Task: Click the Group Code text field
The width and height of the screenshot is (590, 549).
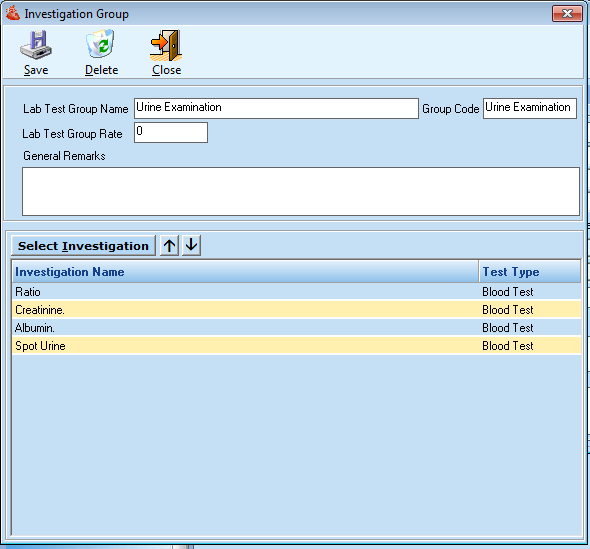Action: pyautogui.click(x=530, y=108)
